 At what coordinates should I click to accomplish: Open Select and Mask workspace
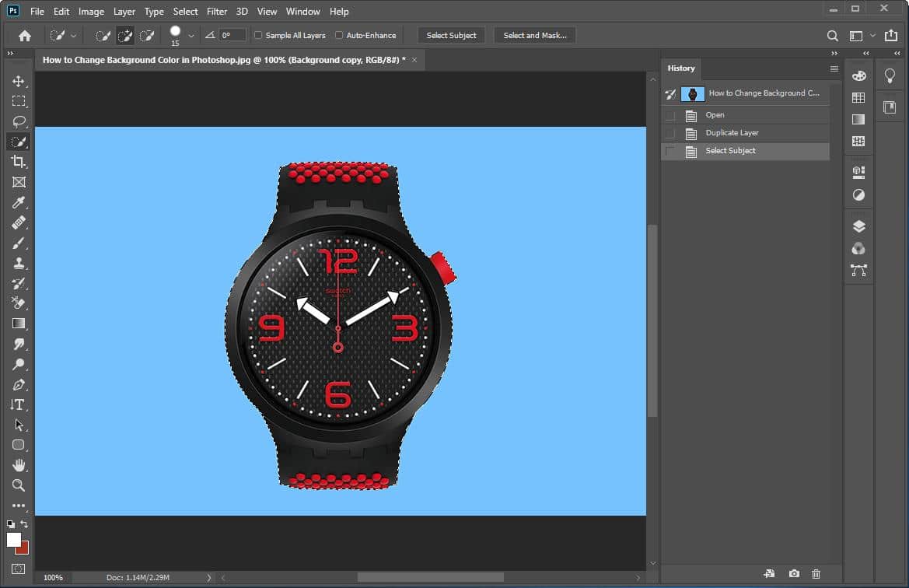pyautogui.click(x=534, y=35)
